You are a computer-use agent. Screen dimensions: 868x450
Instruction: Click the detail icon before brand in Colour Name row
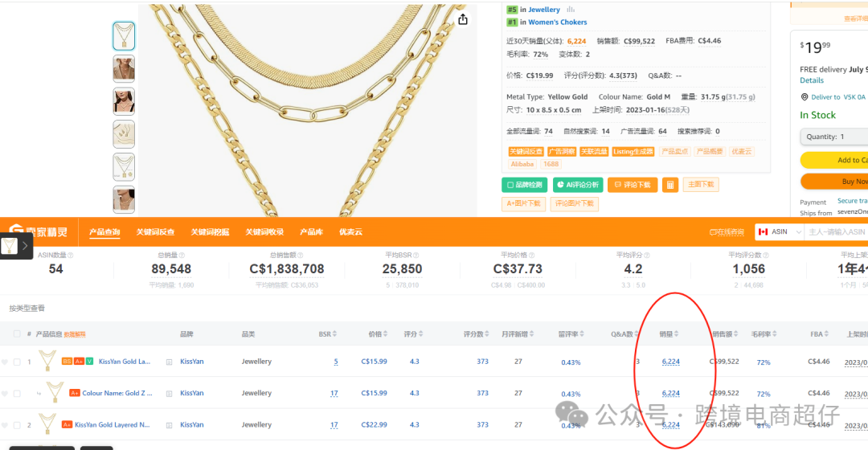[169, 394]
